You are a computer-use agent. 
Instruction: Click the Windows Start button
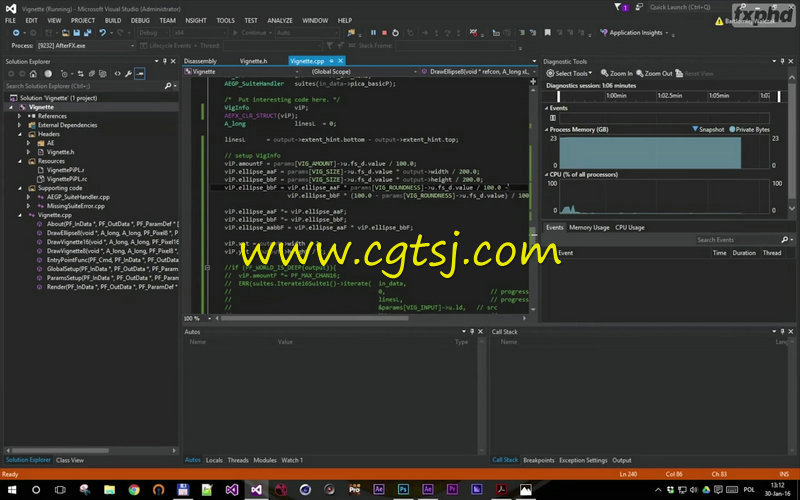coord(11,490)
